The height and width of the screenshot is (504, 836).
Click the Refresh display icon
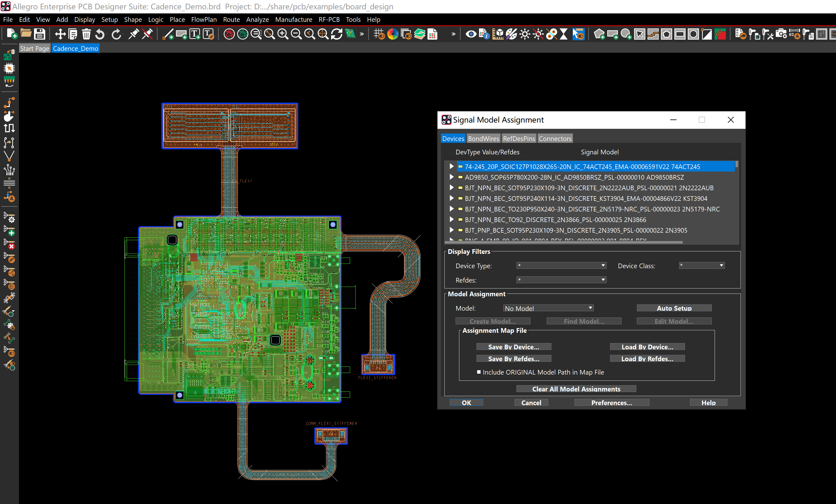tap(337, 34)
